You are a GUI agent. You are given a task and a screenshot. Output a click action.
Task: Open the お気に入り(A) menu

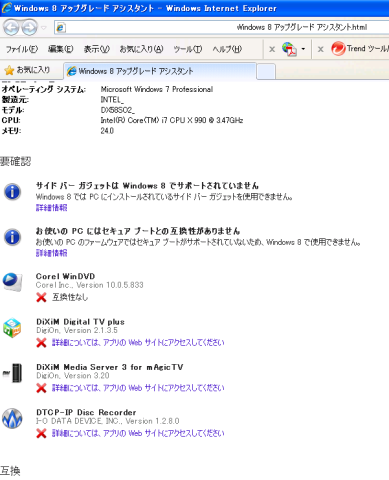click(x=141, y=49)
